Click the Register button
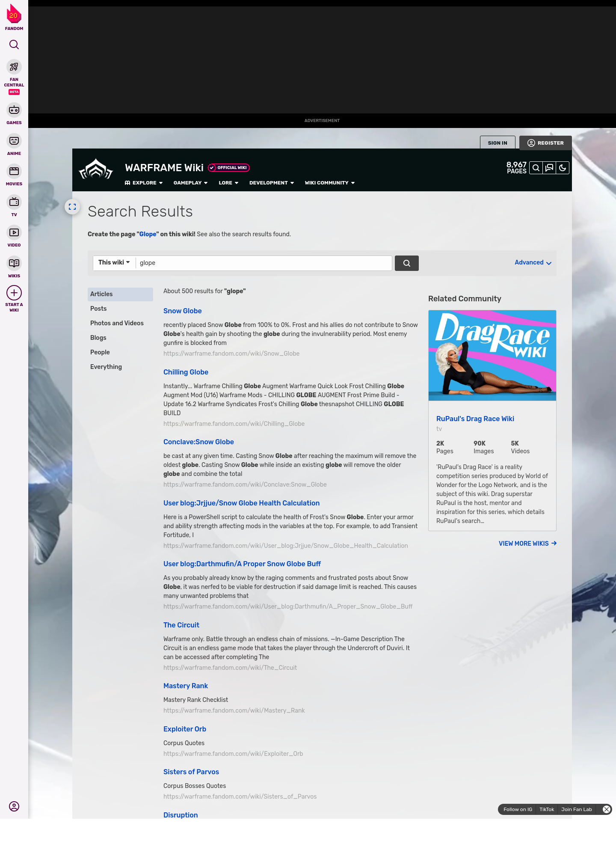The width and height of the screenshot is (616, 856). [545, 143]
